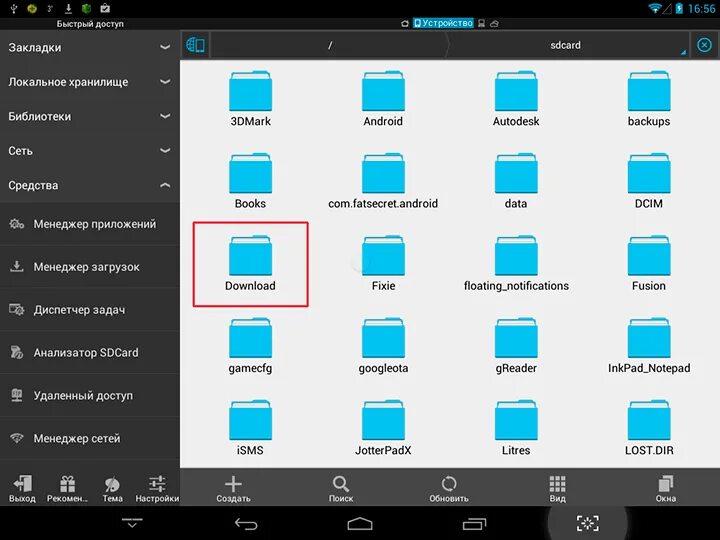720x540 pixels.
Task: Open the InkPad_Notepad folder
Action: coord(648,346)
